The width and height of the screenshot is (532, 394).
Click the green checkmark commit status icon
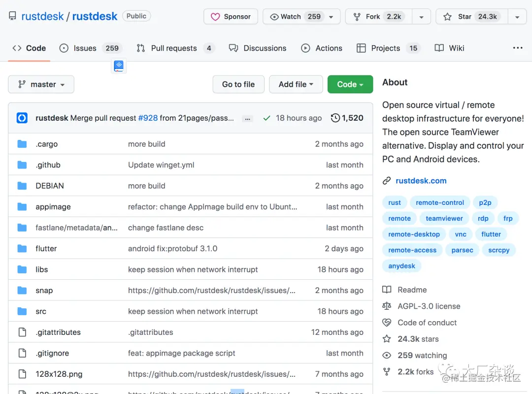pyautogui.click(x=266, y=118)
